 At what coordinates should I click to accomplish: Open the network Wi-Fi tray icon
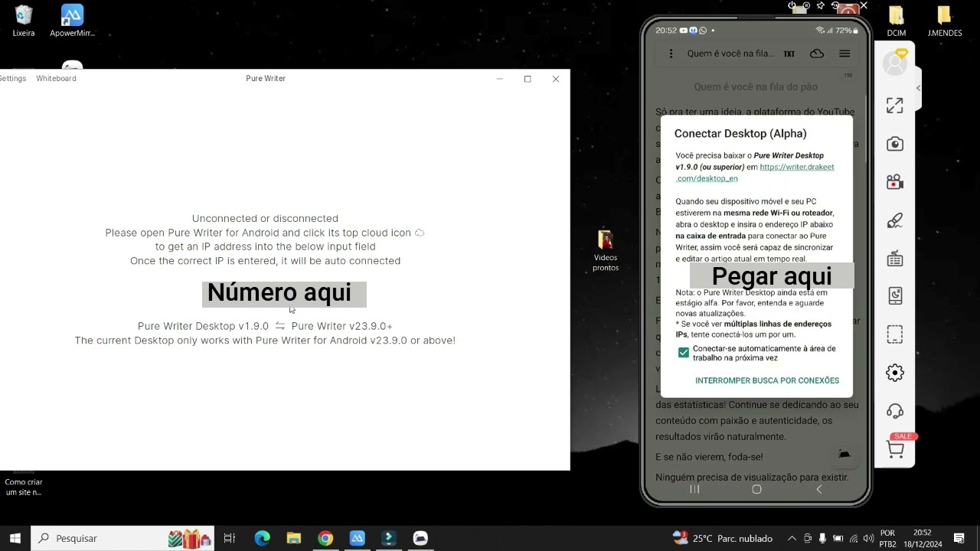(854, 538)
